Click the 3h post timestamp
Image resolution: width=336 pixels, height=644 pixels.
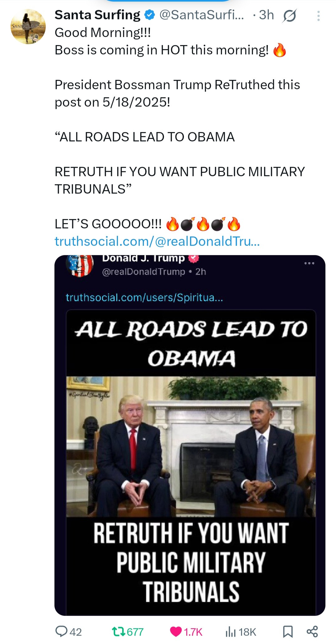(267, 15)
